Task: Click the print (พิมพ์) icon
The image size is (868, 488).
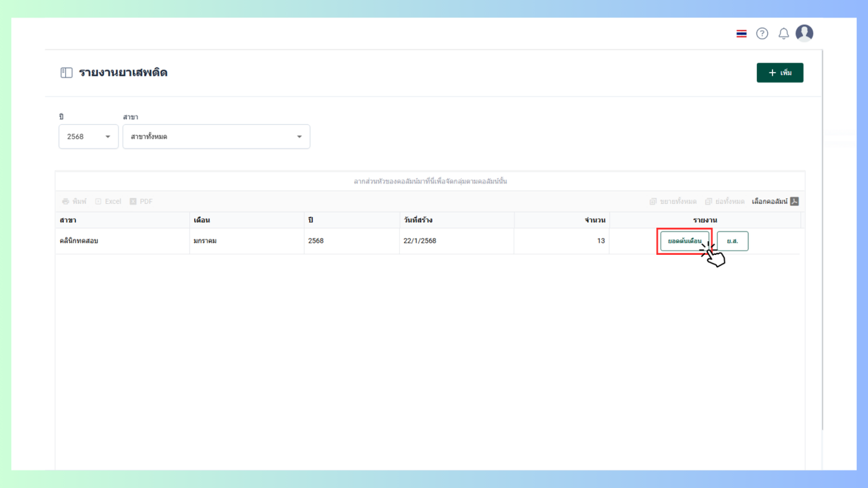Action: (66, 202)
